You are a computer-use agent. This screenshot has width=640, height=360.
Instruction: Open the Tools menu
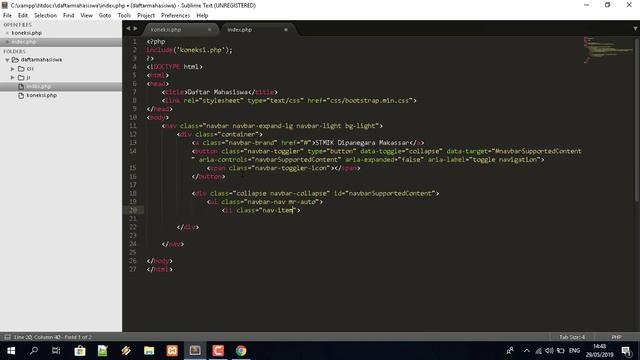point(124,15)
